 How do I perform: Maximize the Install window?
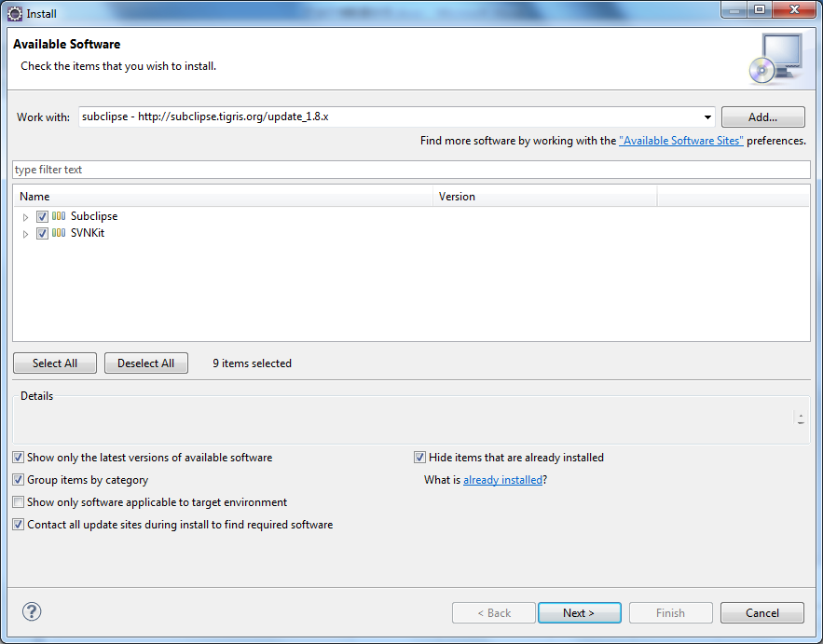click(760, 9)
